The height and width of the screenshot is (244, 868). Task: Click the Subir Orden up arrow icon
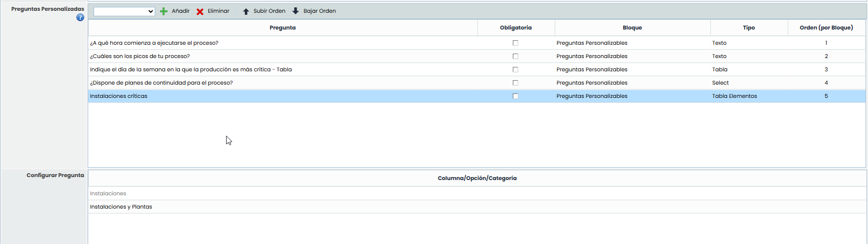coord(246,11)
